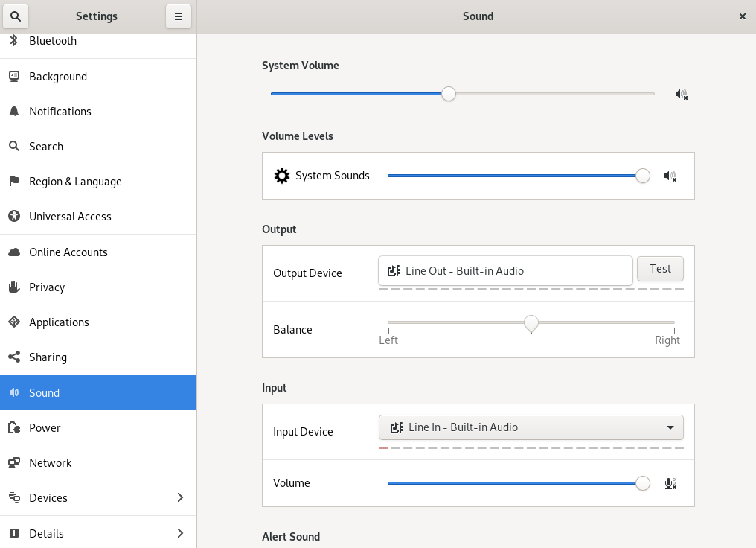756x548 pixels.
Task: Open the Input Device dropdown
Action: [531, 427]
